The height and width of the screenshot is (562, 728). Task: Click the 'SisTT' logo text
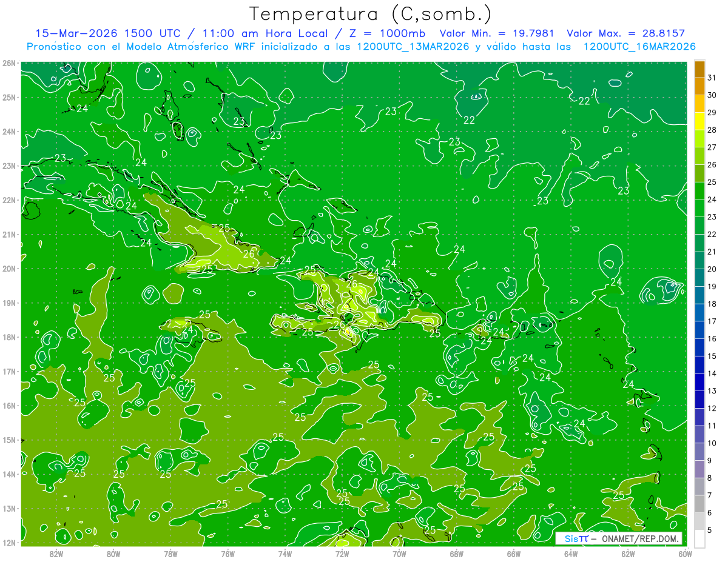click(576, 538)
